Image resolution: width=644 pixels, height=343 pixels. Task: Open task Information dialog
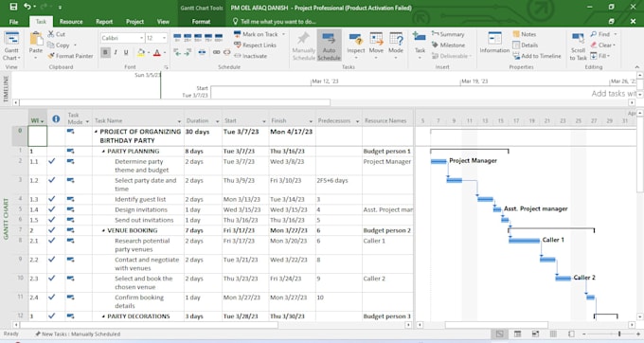pos(494,44)
